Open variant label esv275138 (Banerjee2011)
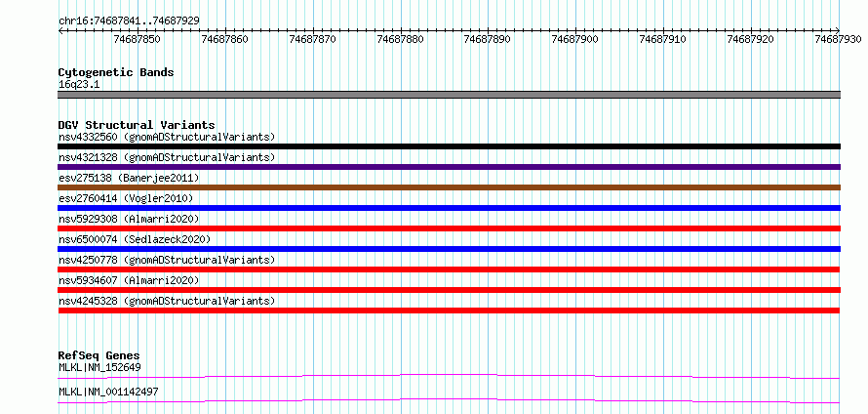This screenshot has height=414, width=868. (129, 178)
